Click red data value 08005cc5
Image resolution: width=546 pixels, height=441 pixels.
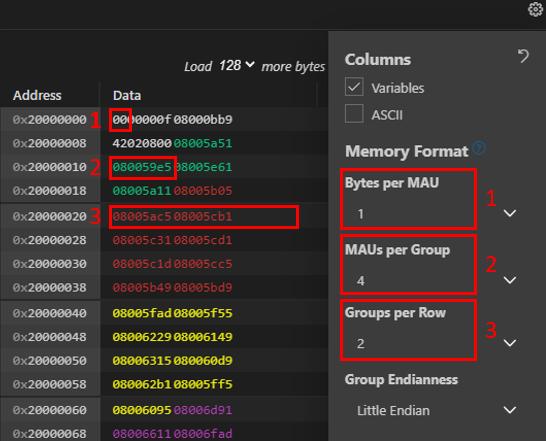coord(203,264)
